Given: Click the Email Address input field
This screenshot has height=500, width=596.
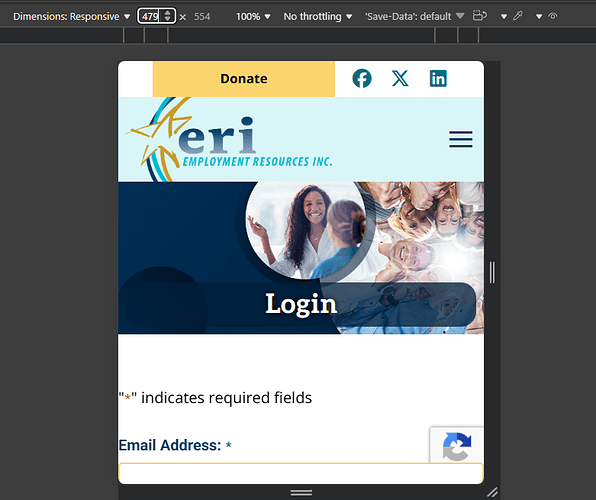Looking at the screenshot, I should (301, 473).
